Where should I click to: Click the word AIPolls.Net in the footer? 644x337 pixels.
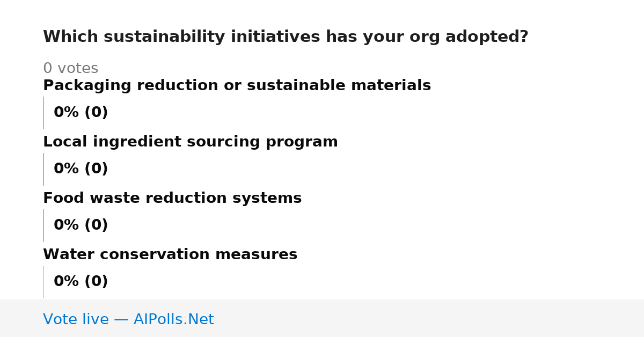point(174,319)
